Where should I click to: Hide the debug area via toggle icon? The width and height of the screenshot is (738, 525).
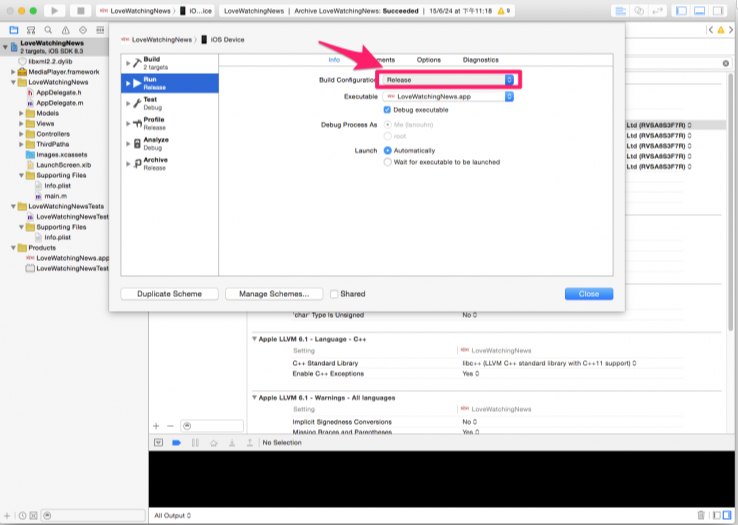(159, 443)
